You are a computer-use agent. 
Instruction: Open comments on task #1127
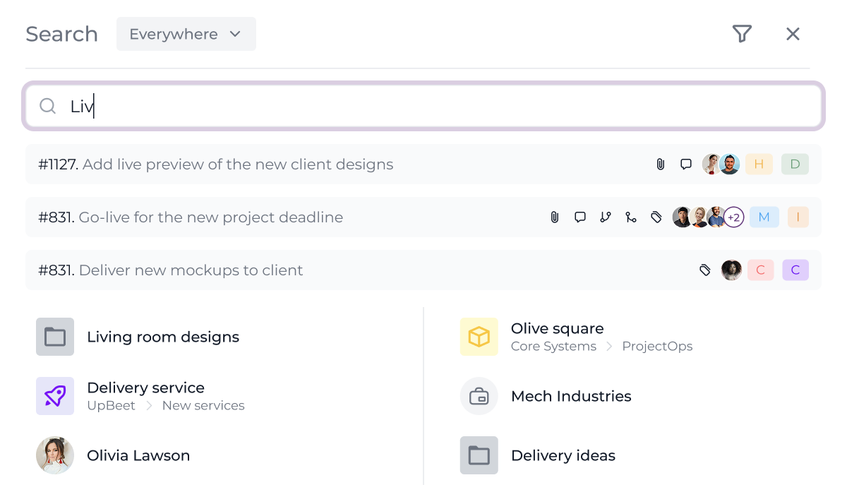point(685,164)
